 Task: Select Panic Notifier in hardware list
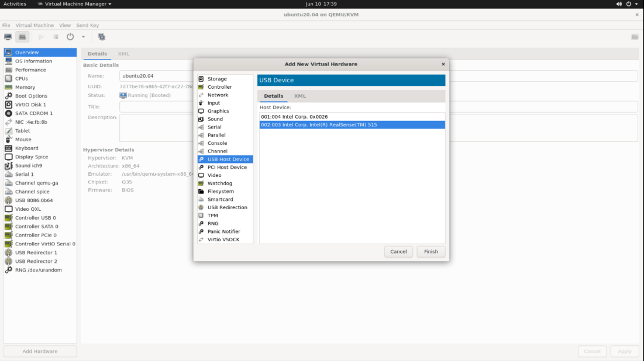pyautogui.click(x=225, y=231)
